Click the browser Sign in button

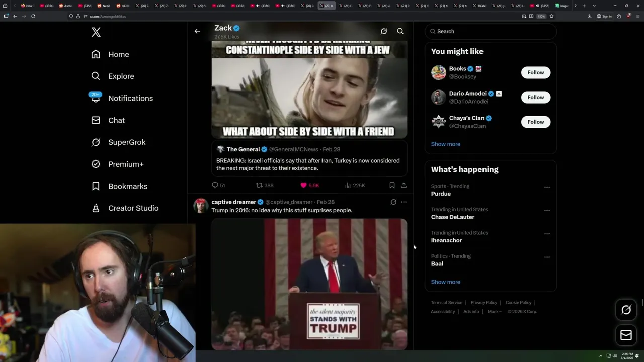point(604,16)
